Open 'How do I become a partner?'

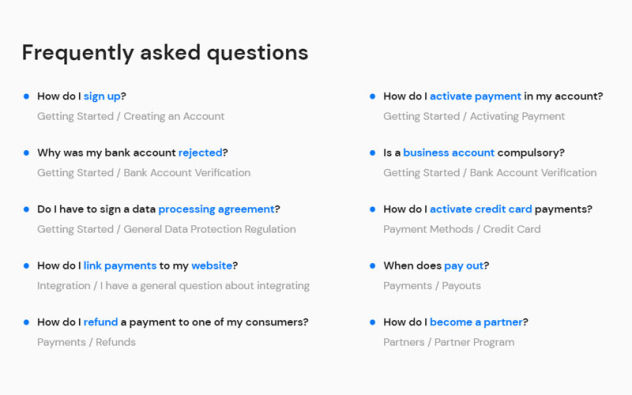(x=455, y=322)
